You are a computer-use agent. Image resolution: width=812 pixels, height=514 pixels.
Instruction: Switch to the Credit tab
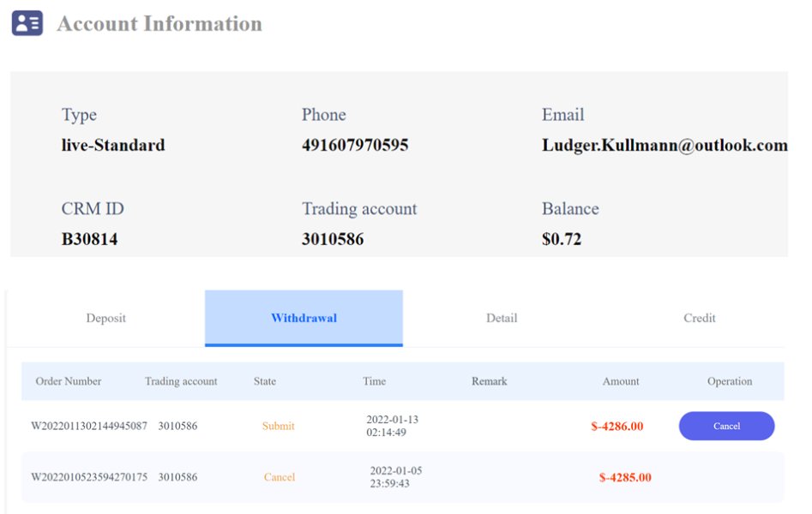[x=700, y=318]
